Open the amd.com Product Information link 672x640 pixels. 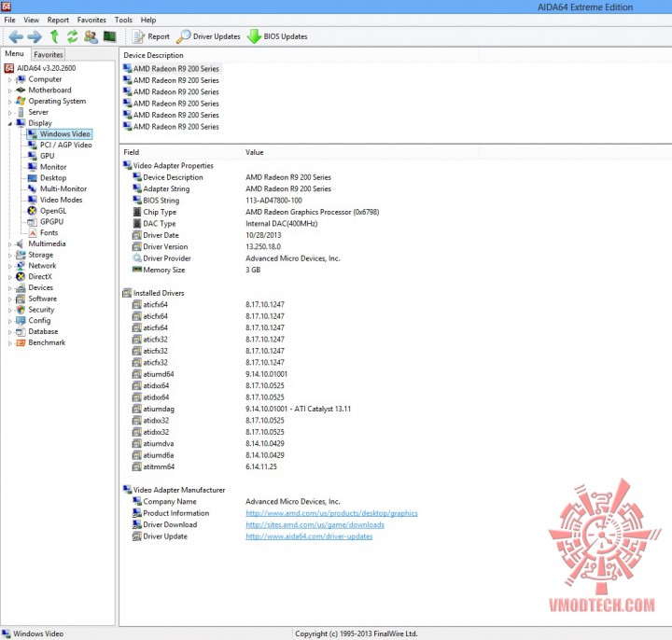coord(331,513)
